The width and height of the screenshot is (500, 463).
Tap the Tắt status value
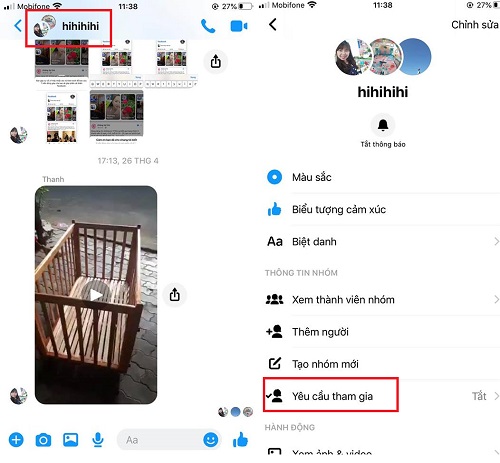click(479, 396)
